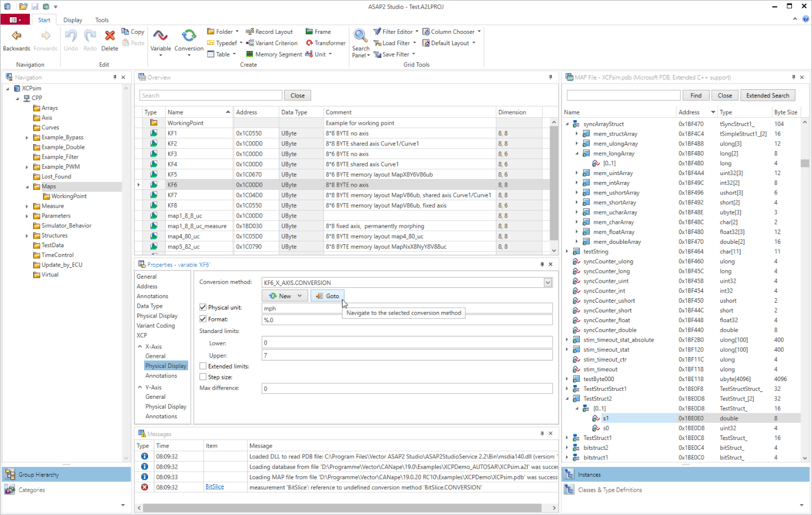The image size is (812, 515).
Task: Open the Conversion method dropdown
Action: [x=548, y=283]
